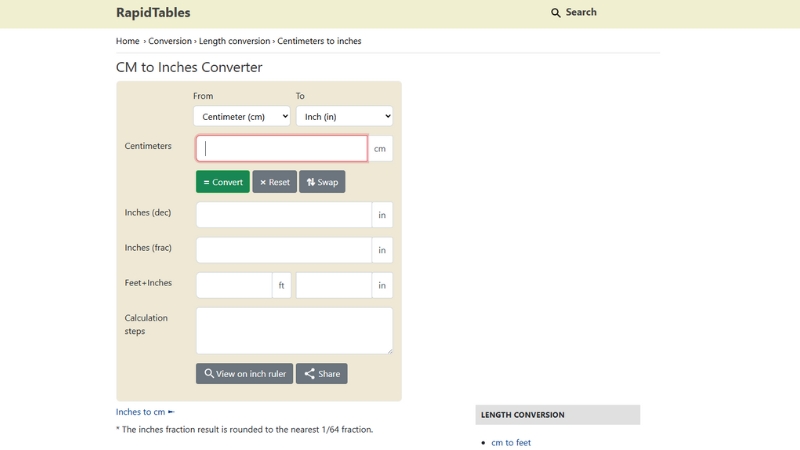Screen dimensions: 800x450
Task: Open the From unit dropdown
Action: click(x=241, y=116)
